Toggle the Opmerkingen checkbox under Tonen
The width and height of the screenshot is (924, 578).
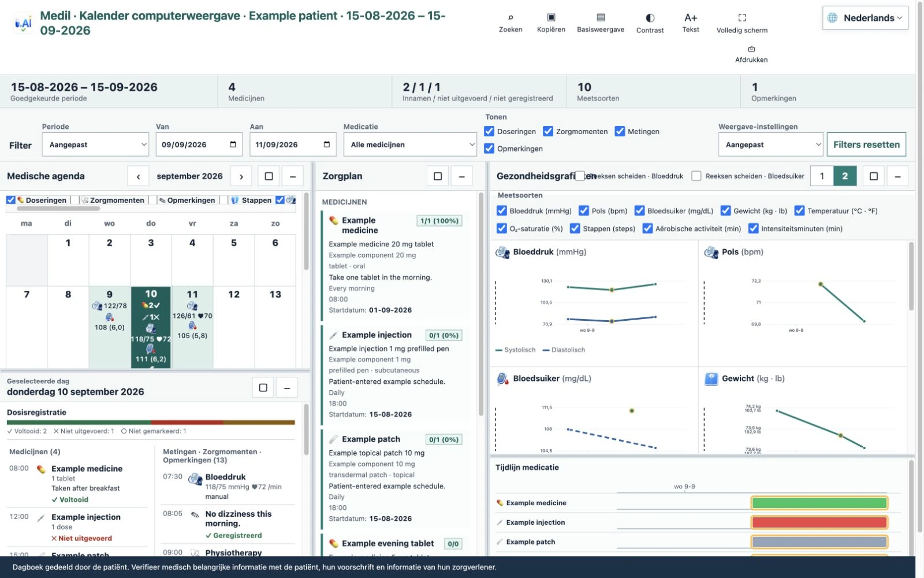[489, 149]
